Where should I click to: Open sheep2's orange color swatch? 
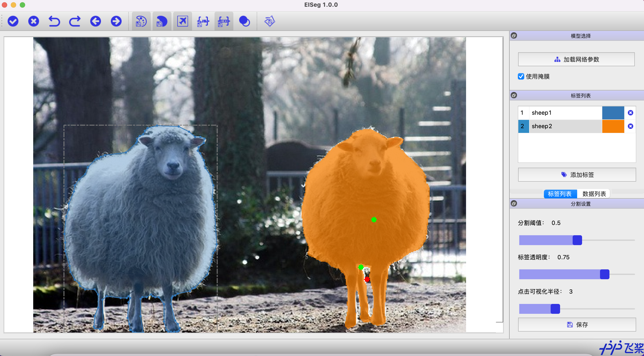[613, 126]
